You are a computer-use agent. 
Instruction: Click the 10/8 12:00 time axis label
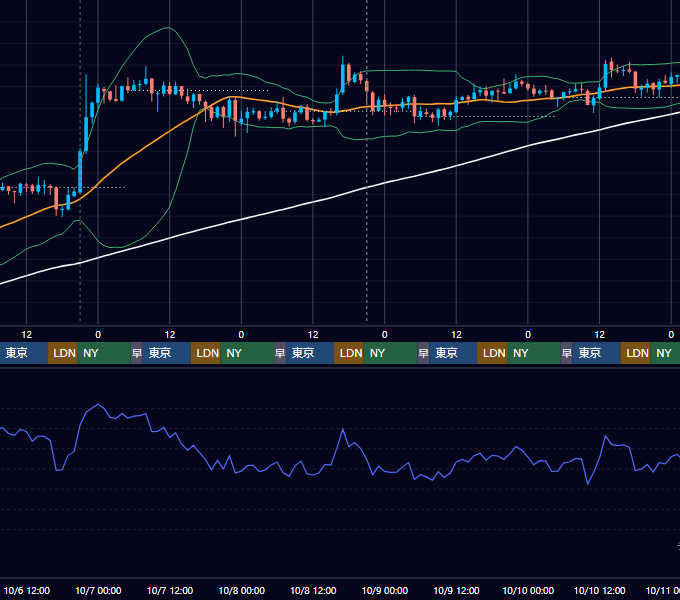(313, 590)
